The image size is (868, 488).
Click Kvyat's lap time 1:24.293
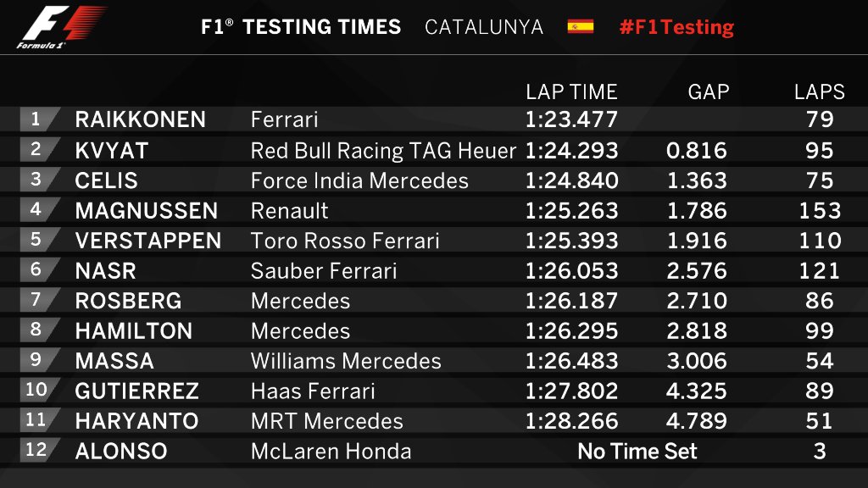[x=571, y=151]
